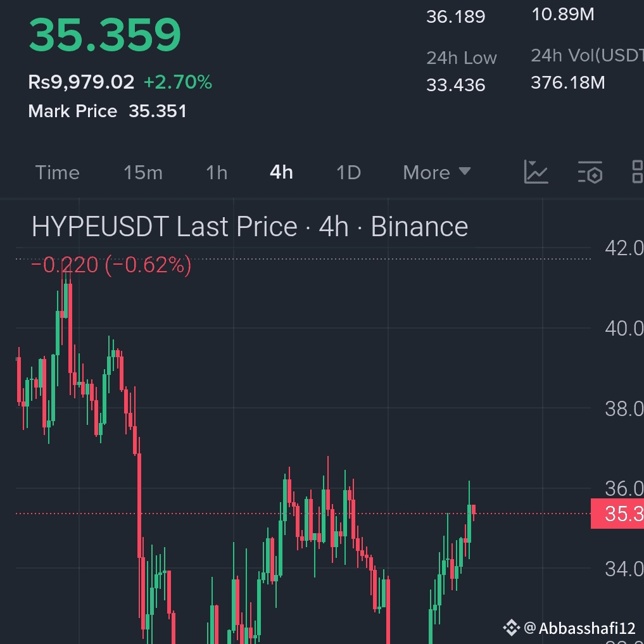The width and height of the screenshot is (644, 644).
Task: Open the chart settings list icon
Action: click(590, 172)
